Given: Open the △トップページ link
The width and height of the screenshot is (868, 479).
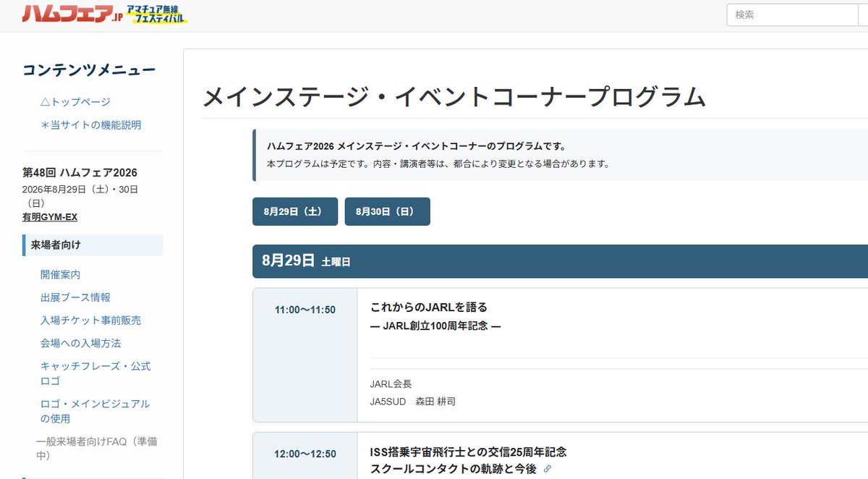Looking at the screenshot, I should click(75, 102).
